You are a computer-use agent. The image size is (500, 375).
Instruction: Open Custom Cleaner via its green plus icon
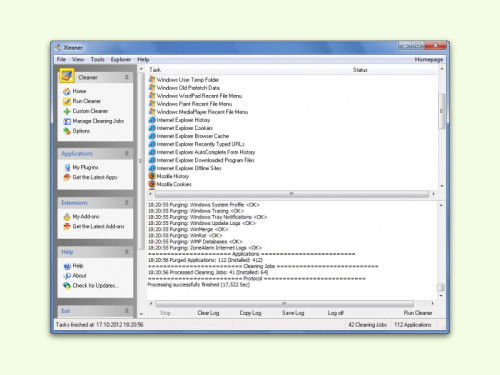pyautogui.click(x=67, y=111)
